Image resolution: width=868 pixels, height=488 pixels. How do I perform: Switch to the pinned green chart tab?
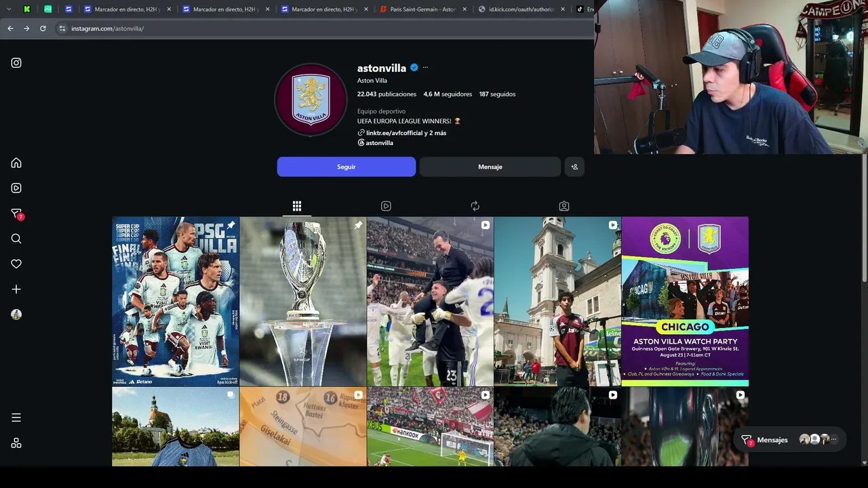coord(48,9)
